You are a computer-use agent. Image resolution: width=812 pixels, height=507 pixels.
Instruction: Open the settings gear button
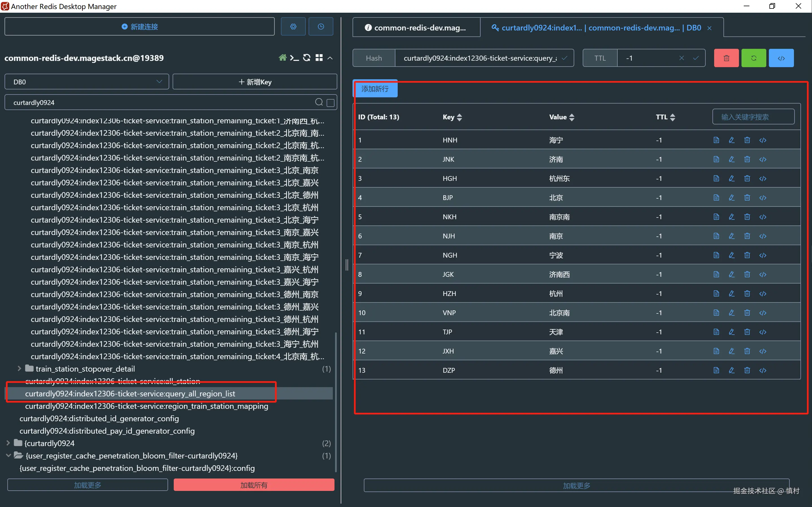pyautogui.click(x=293, y=27)
